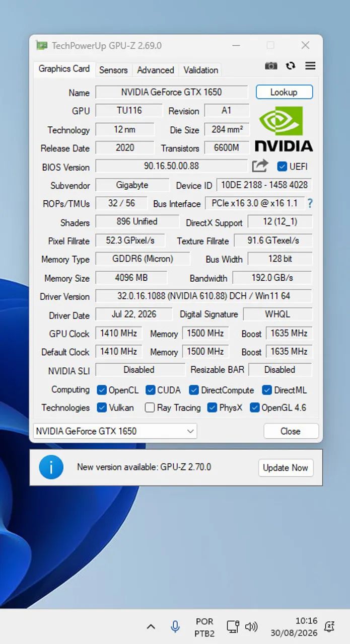This screenshot has height=644, width=350.
Task: Click the Bus Interface question mark
Action: pyautogui.click(x=310, y=203)
